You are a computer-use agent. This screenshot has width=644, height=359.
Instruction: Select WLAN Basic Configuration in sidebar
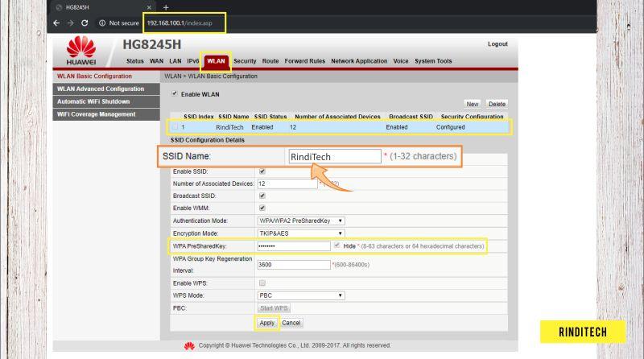pyautogui.click(x=106, y=76)
